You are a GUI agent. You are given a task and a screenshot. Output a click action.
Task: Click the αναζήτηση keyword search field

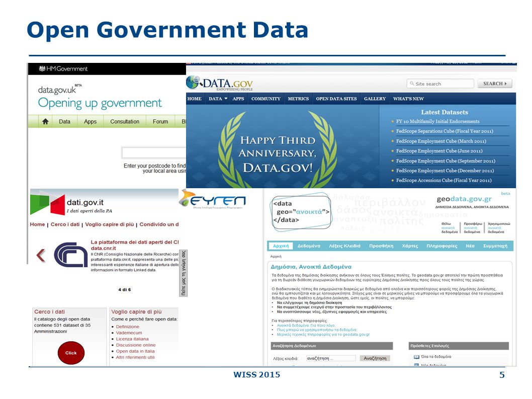[331, 358]
